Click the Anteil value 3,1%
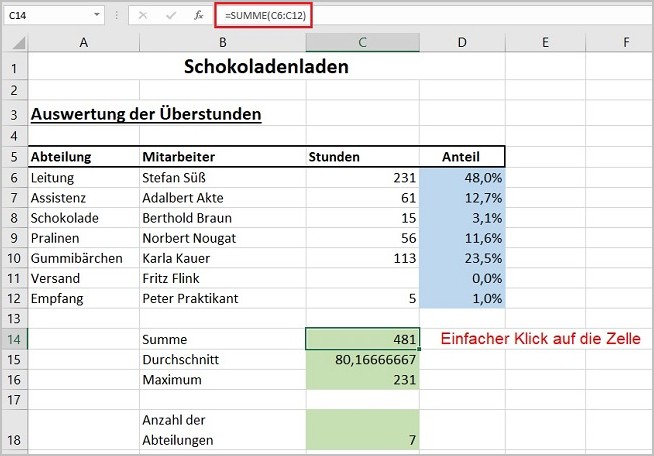654x456 pixels. tap(462, 218)
